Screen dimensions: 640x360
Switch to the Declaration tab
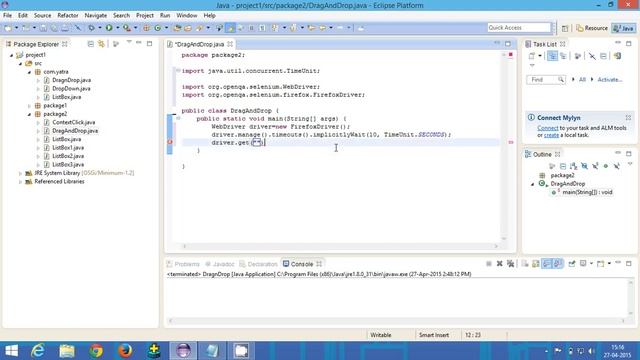(258, 264)
